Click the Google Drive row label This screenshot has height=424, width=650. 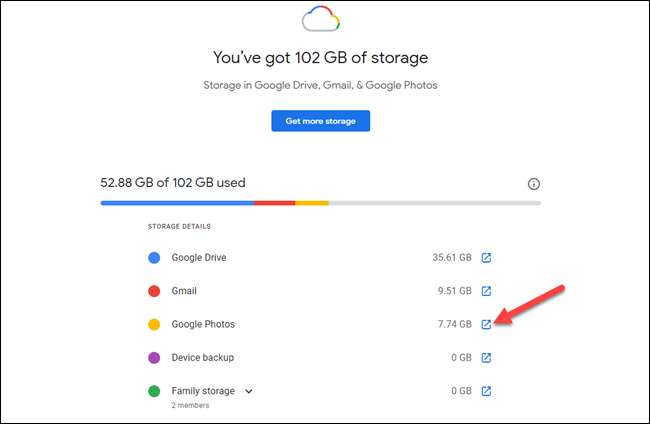199,258
